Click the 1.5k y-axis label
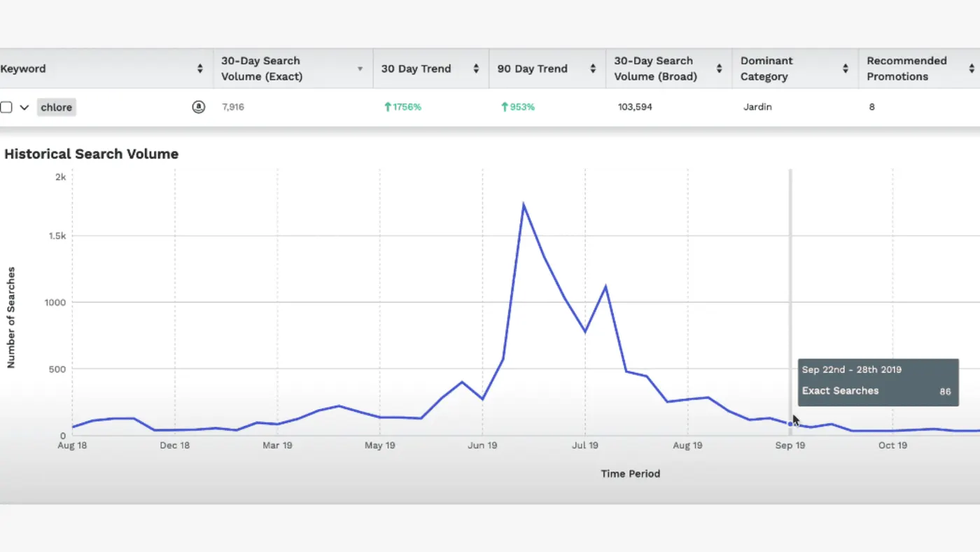The image size is (980, 552). click(x=57, y=236)
